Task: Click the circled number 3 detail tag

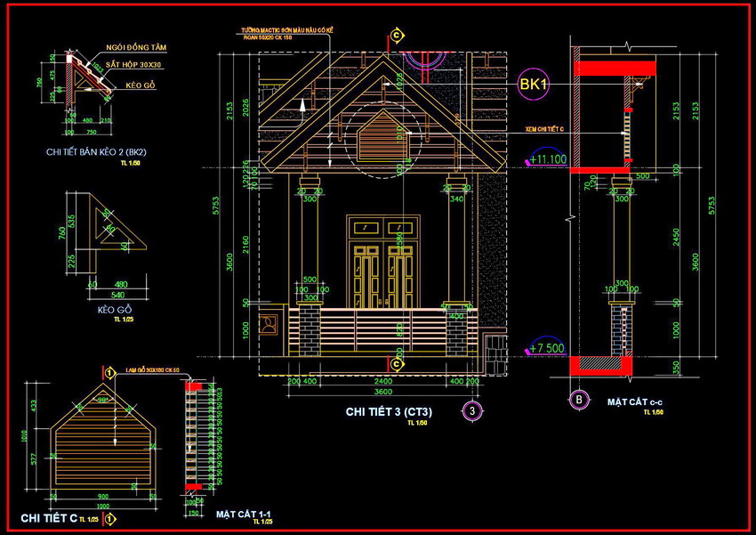Action: coord(471,410)
